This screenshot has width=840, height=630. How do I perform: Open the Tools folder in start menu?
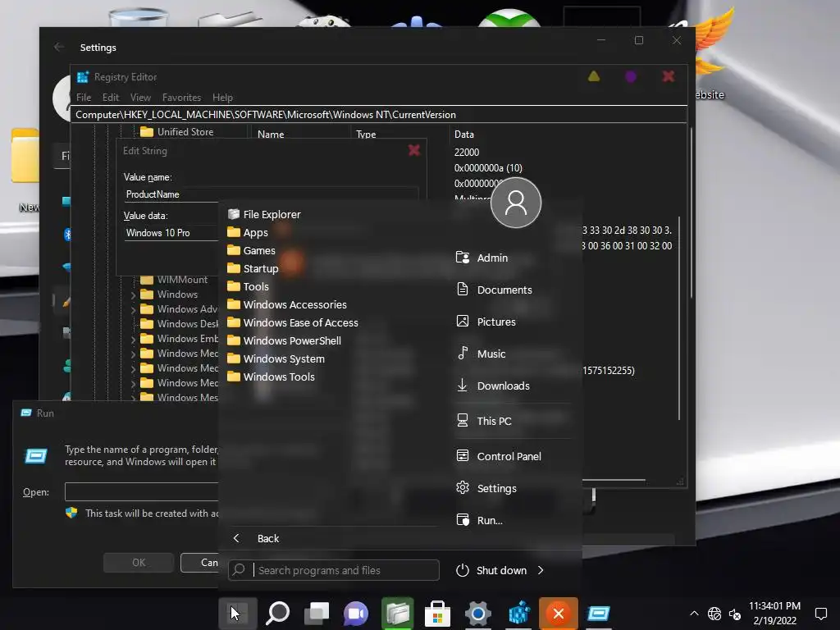pos(248,286)
